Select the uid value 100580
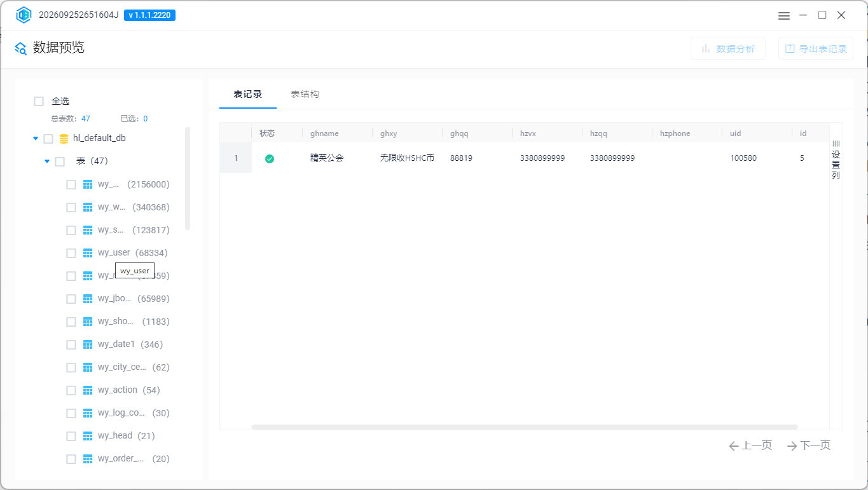 point(743,158)
